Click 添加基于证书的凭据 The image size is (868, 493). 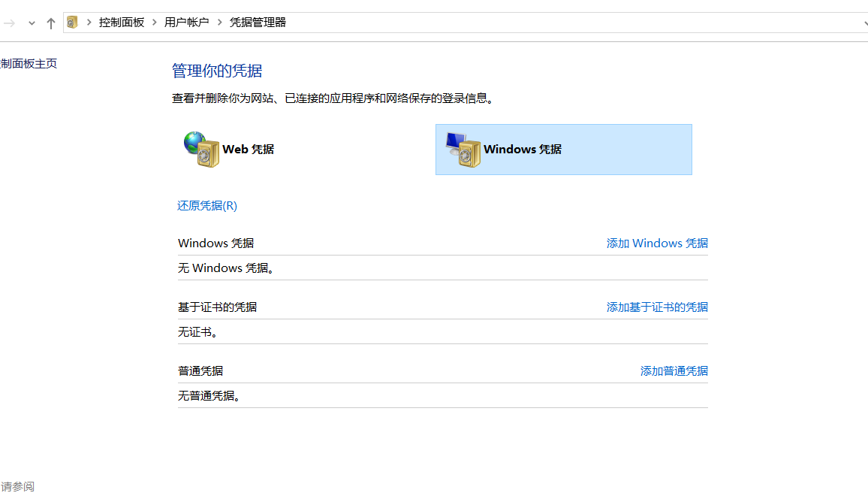pyautogui.click(x=656, y=307)
